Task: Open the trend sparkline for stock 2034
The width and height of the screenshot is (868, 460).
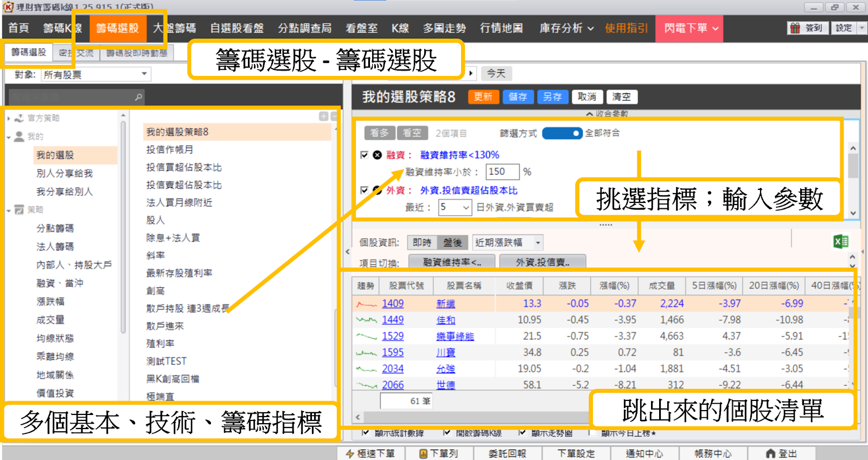Action: (x=366, y=369)
